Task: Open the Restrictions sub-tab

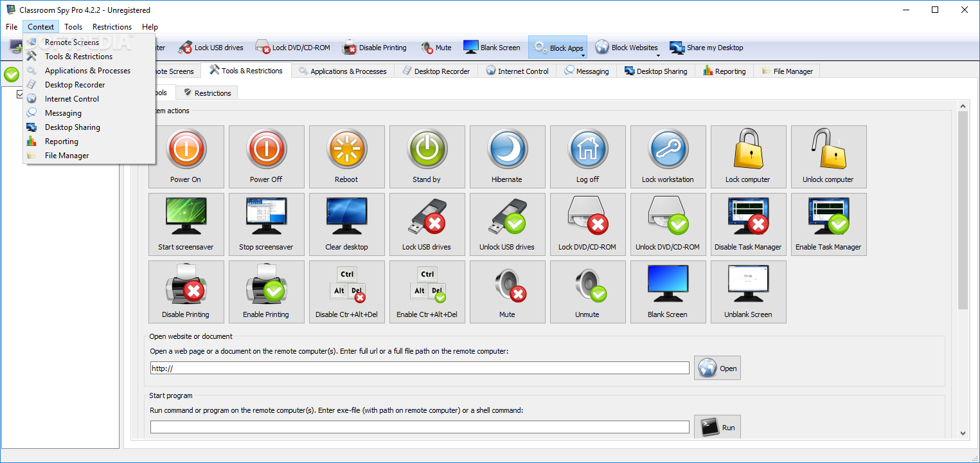Action: [207, 93]
